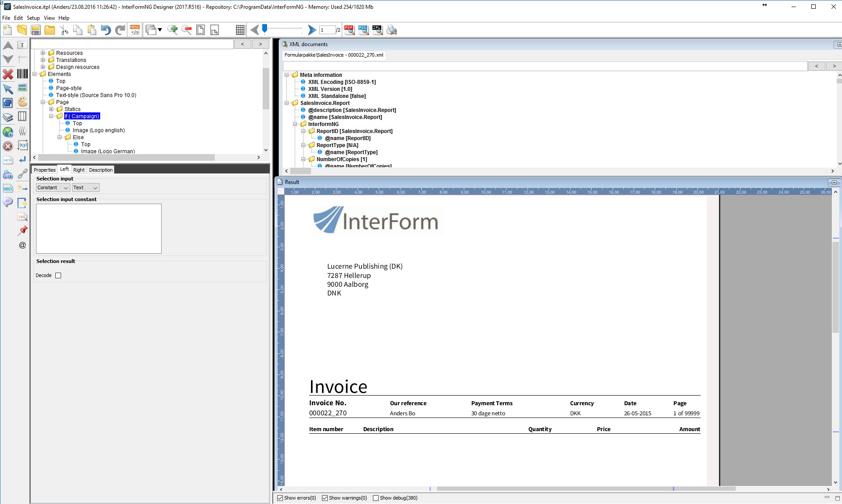Image resolution: width=842 pixels, height=504 pixels.
Task: Open the window layout dropdown arrow in the toolbar
Action: (160, 30)
